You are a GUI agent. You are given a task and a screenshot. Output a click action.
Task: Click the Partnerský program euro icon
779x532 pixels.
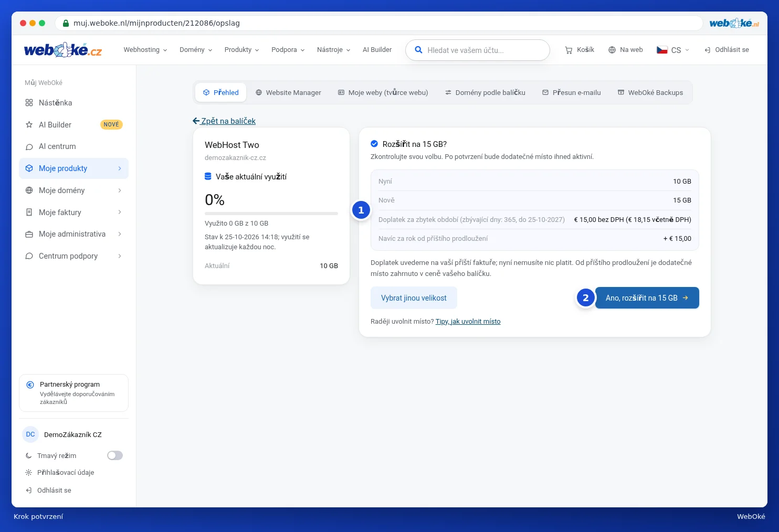pos(30,385)
